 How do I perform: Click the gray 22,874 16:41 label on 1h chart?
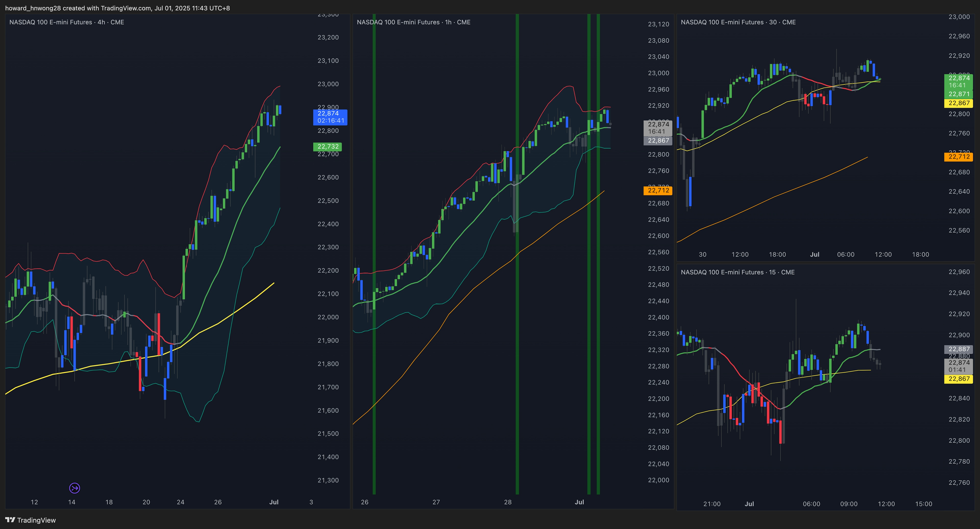tap(658, 128)
